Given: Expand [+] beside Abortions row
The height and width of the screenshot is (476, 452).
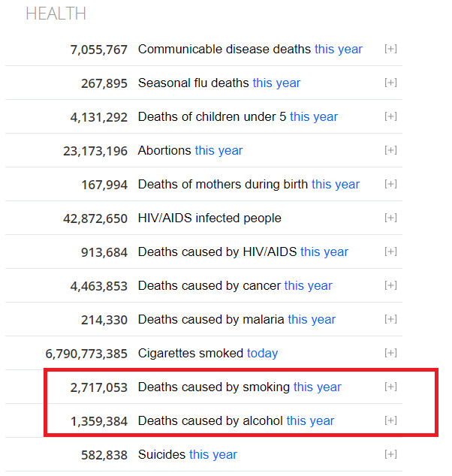Looking at the screenshot, I should pyautogui.click(x=390, y=150).
